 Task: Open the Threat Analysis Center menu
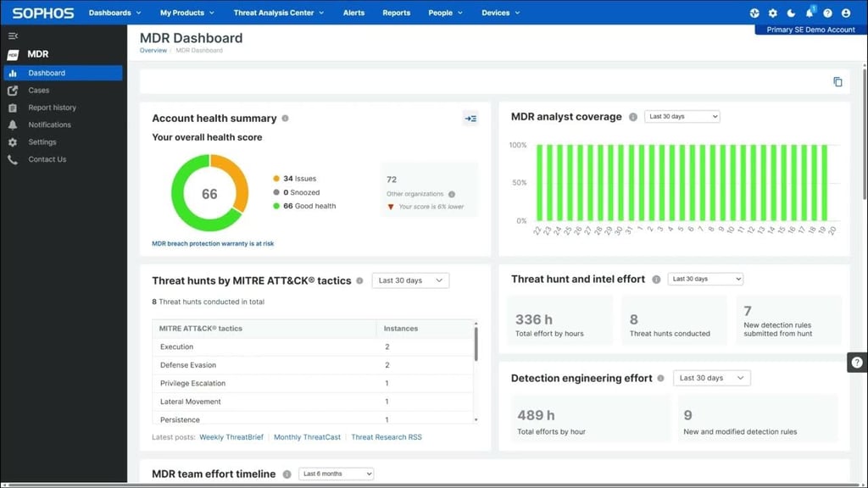(278, 13)
